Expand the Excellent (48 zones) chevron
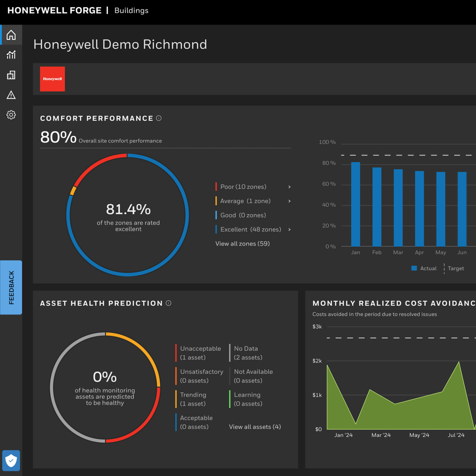Screen dimensions: 476x476 (x=290, y=230)
